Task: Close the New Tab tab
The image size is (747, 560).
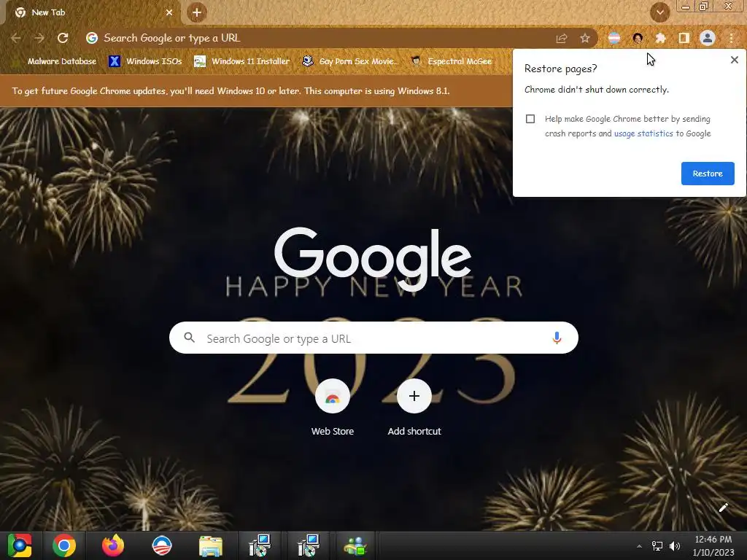Action: click(169, 12)
